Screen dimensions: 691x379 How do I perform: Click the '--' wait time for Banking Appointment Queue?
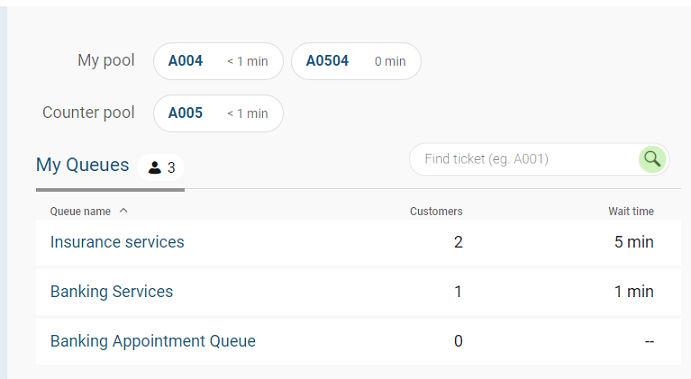[x=649, y=341]
